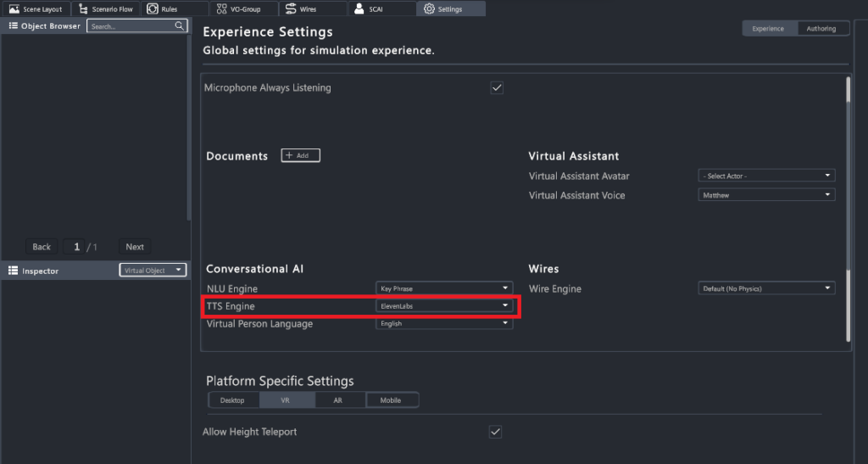Expand the Virtual Assistant Voice dropdown
The height and width of the screenshot is (464, 868).
point(766,195)
